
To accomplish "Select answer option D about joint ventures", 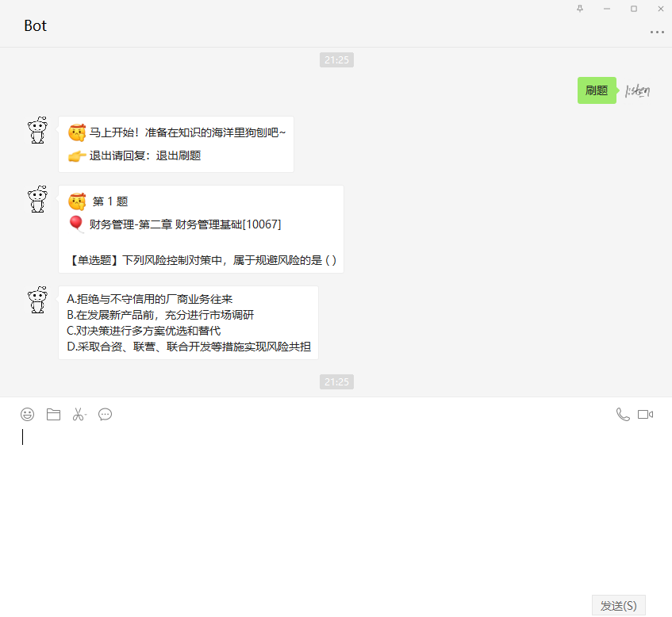I will pos(187,347).
